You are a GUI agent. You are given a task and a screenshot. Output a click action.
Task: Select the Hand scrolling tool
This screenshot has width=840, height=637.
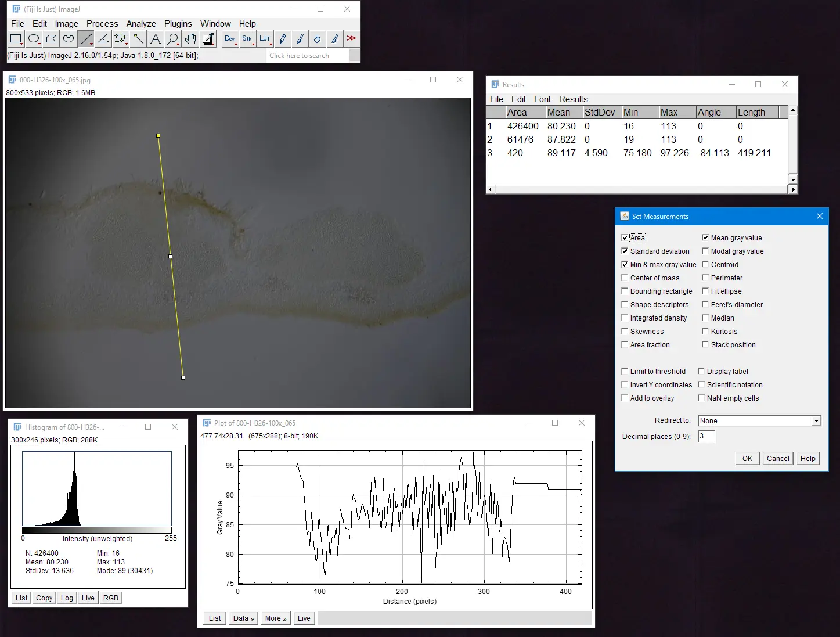coord(190,39)
